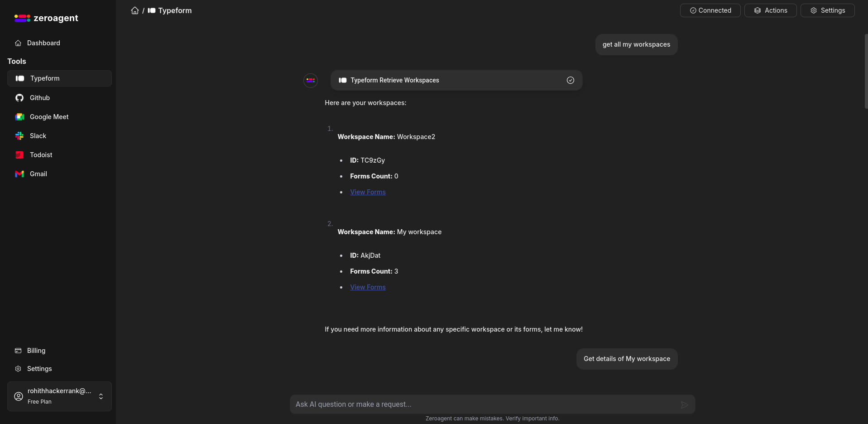
Task: Click the Typeform icon in Retrieve Workspaces card
Action: [343, 80]
